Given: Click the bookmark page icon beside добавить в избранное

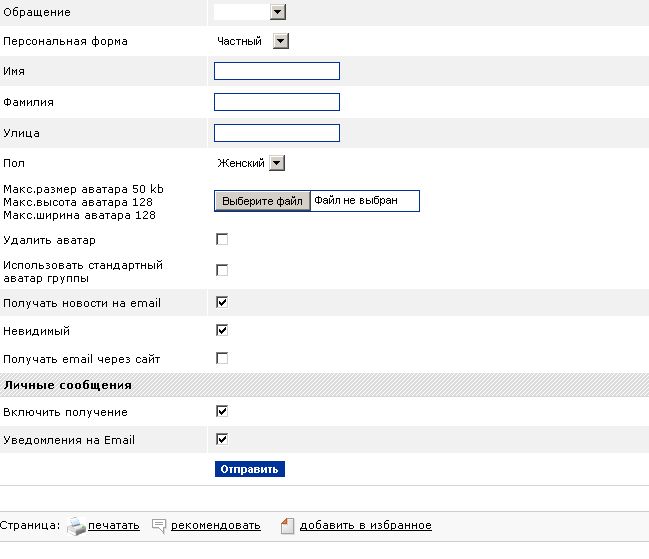Looking at the screenshot, I should point(287,526).
